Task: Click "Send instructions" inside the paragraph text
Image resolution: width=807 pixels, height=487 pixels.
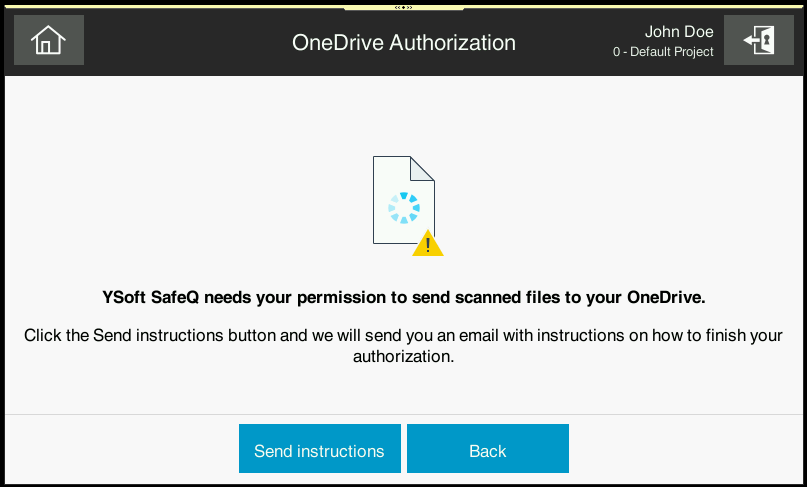Action: tap(158, 335)
